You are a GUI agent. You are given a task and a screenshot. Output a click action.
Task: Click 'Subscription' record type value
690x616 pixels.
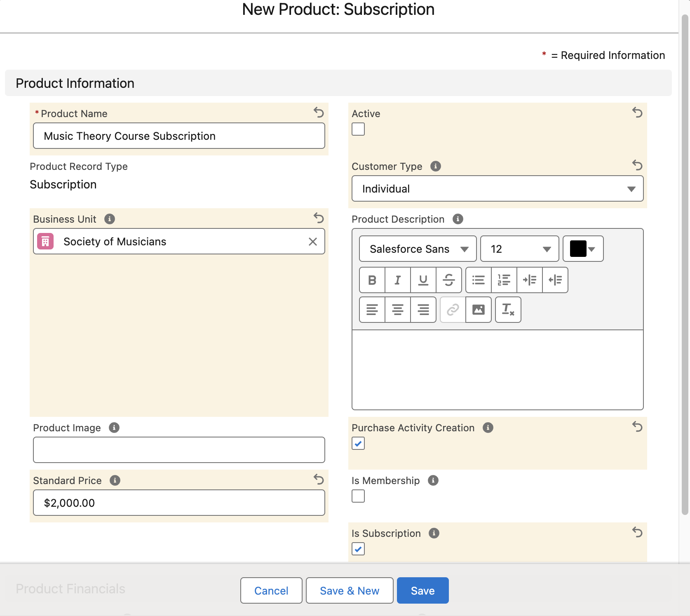pyautogui.click(x=63, y=184)
